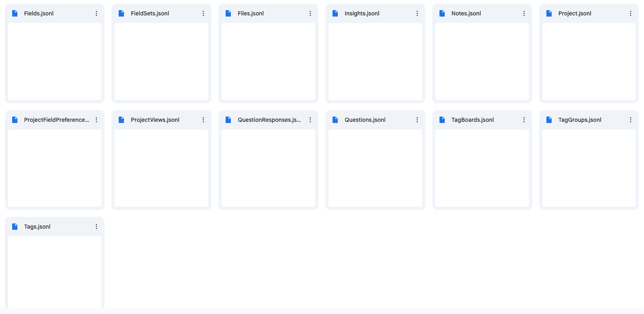
Task: Open the three-dot menu for Files.jsonl
Action: [310, 13]
